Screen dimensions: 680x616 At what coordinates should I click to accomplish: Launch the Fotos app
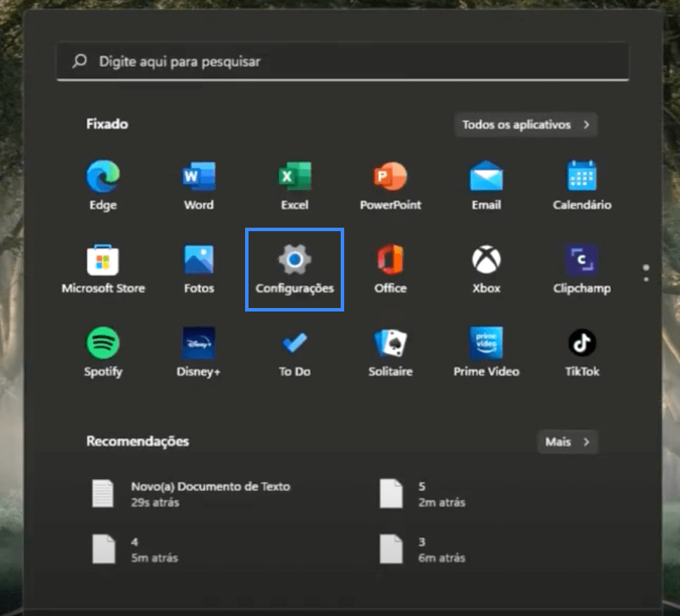pyautogui.click(x=198, y=269)
